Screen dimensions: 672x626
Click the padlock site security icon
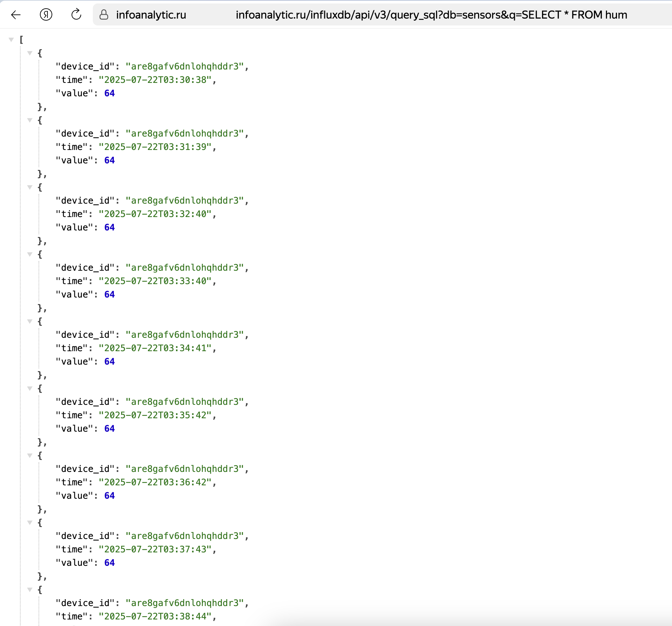[104, 14]
